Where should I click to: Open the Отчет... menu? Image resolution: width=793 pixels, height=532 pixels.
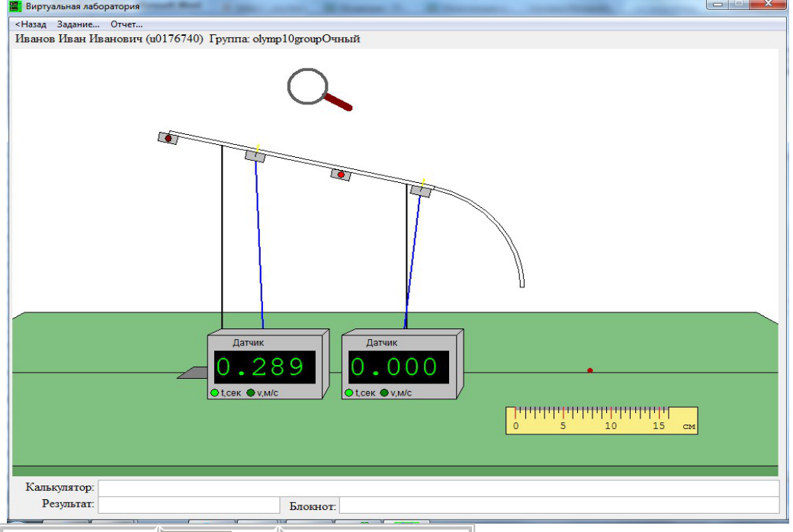(x=127, y=24)
